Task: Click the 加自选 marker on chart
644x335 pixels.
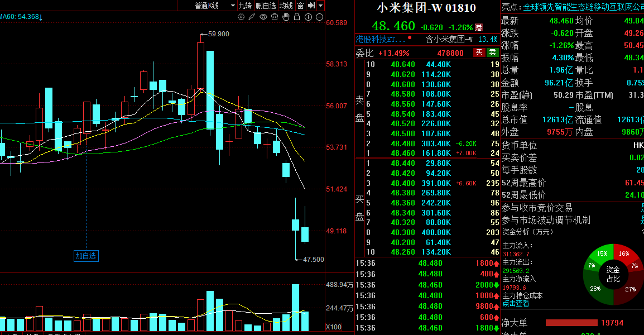Action: [x=86, y=256]
